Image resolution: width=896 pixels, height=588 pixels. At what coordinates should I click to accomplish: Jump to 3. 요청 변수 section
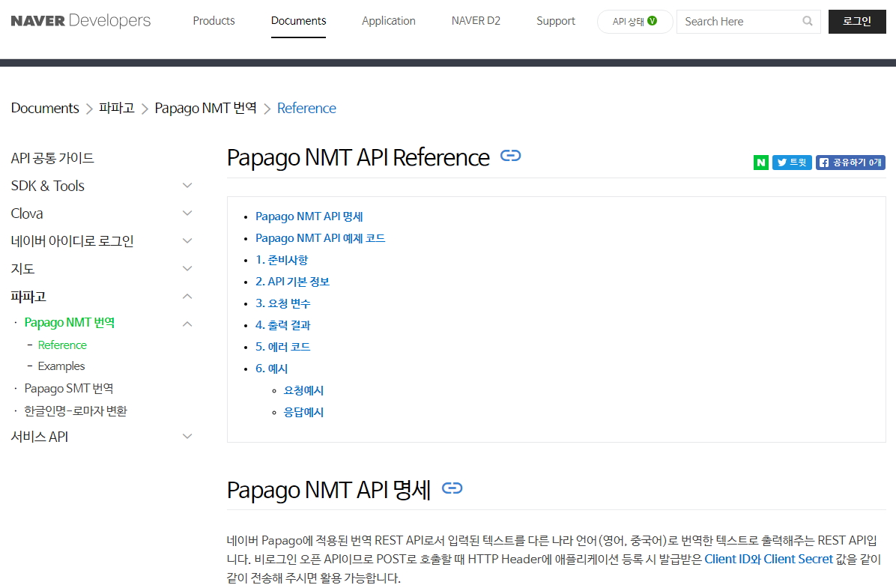(x=283, y=303)
